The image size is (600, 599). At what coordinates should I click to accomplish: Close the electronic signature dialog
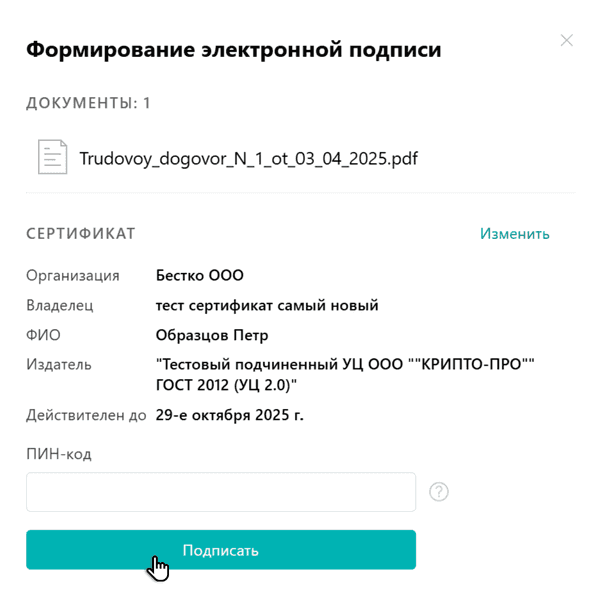point(567,41)
